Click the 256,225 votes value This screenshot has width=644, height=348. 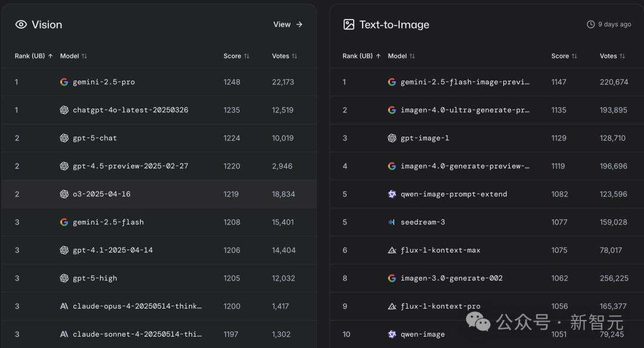click(x=614, y=278)
